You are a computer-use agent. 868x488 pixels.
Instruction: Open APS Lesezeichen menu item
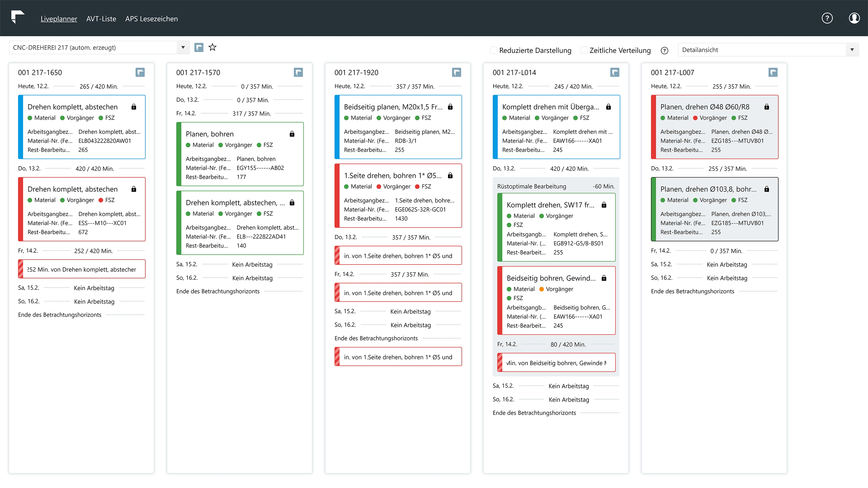tap(151, 19)
